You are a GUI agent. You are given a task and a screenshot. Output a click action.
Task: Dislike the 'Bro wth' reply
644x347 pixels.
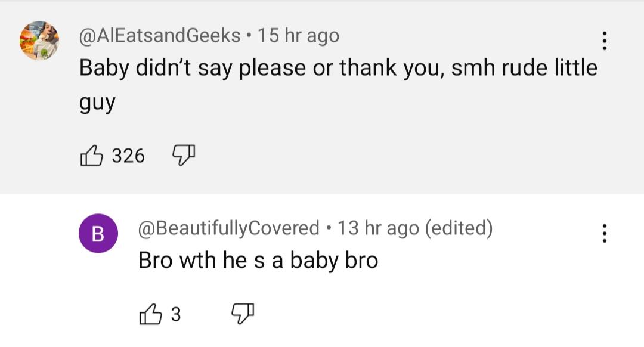pos(243,314)
